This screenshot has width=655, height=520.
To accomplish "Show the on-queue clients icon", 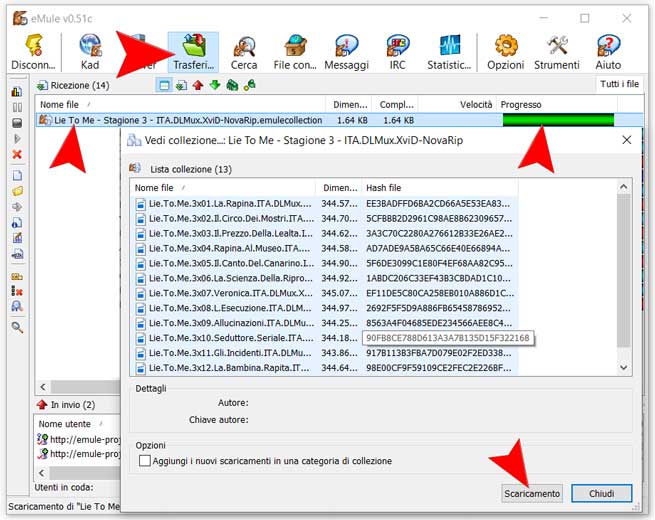I will click(x=232, y=85).
